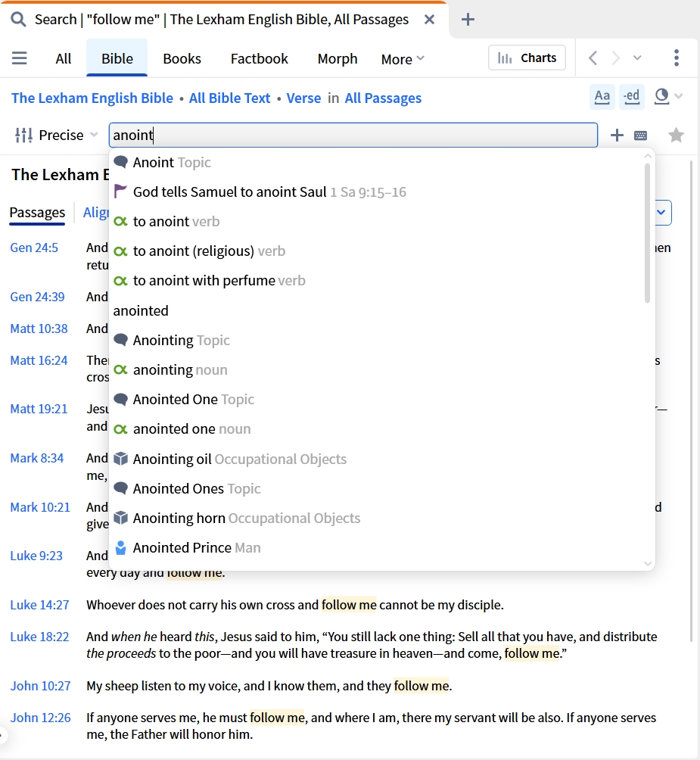Change the All Bible Text search field
Image resolution: width=700 pixels, height=760 pixels.
pyautogui.click(x=229, y=98)
